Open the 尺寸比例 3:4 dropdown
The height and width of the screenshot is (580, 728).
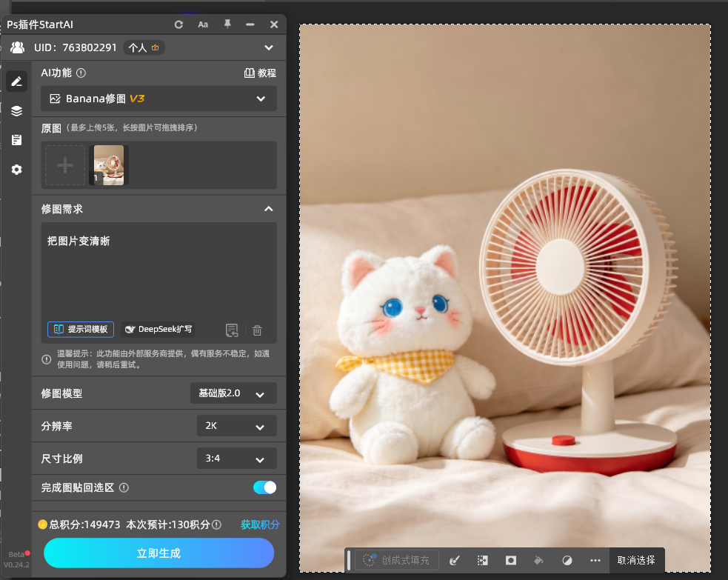pos(237,459)
